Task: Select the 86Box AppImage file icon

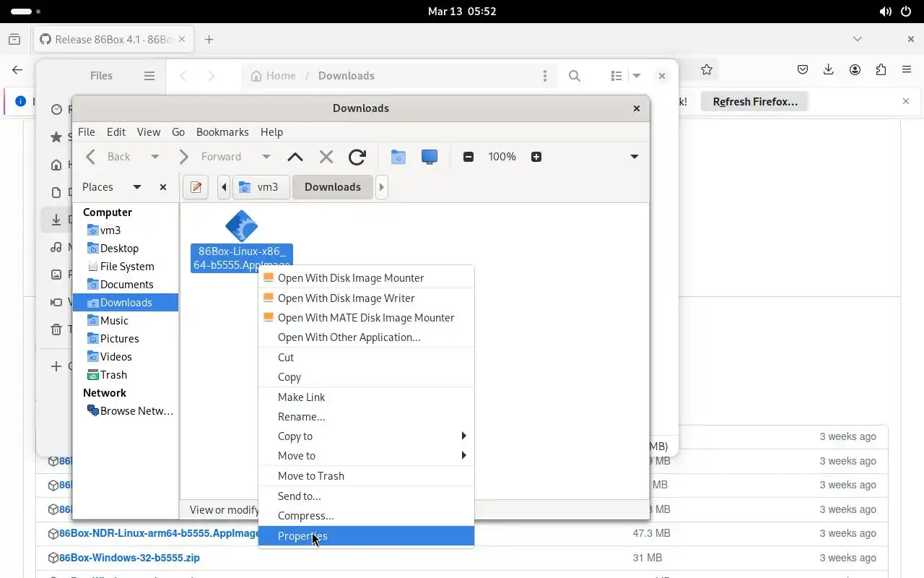Action: coord(241,226)
